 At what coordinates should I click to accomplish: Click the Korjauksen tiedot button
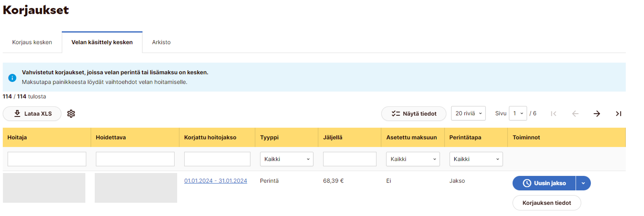(547, 203)
